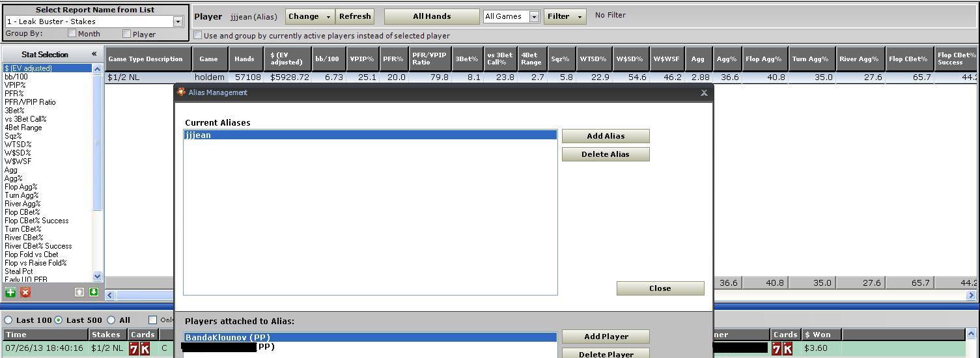Screen dimensions: 980x358
Task: Close the Alias Management dialog with X
Action: point(703,93)
